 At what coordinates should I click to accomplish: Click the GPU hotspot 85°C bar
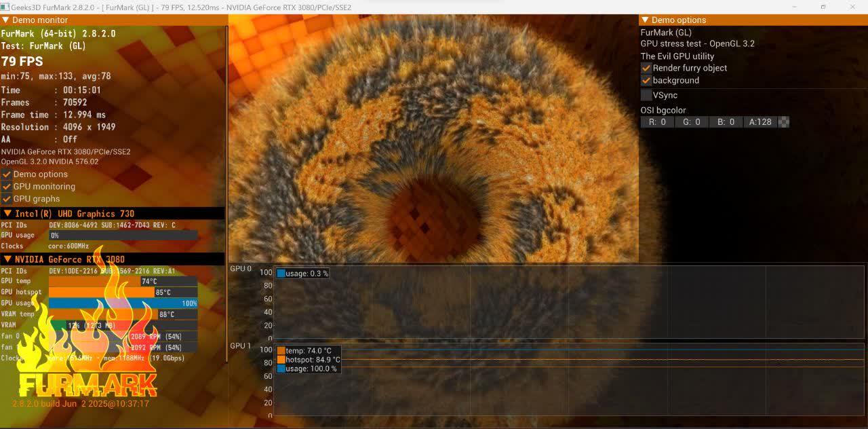123,293
